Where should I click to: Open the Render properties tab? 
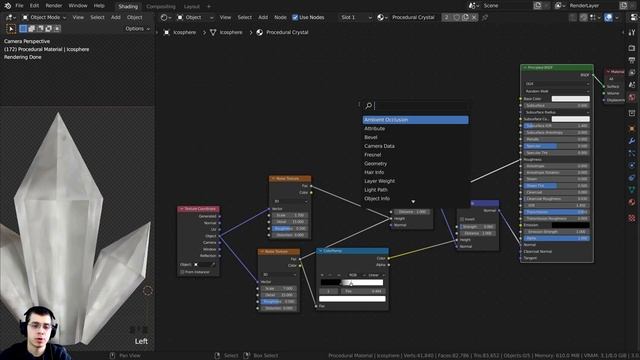click(632, 48)
